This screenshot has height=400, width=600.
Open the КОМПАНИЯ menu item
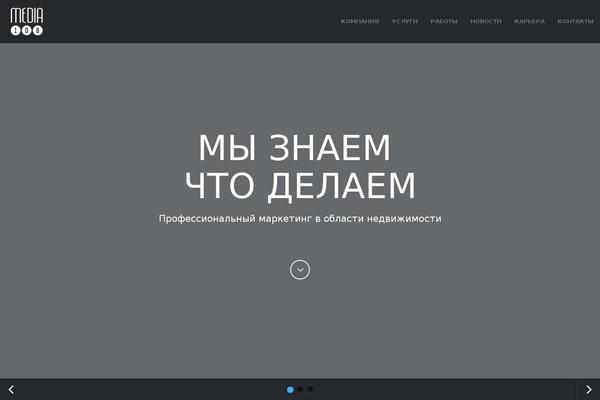[360, 21]
